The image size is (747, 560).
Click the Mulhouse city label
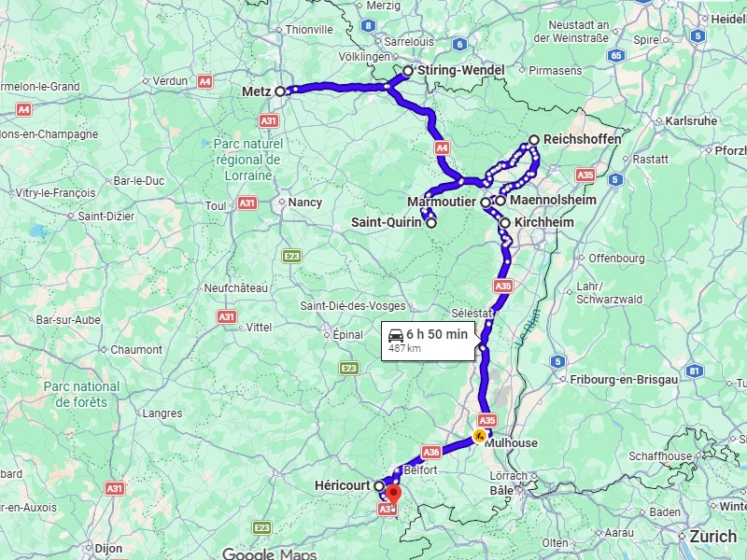tap(511, 442)
